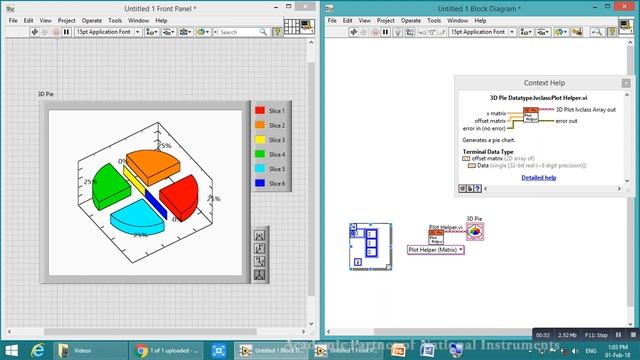Toggle Highlight Execution light bulb
Screen dimensions: 640x360
(x=398, y=32)
